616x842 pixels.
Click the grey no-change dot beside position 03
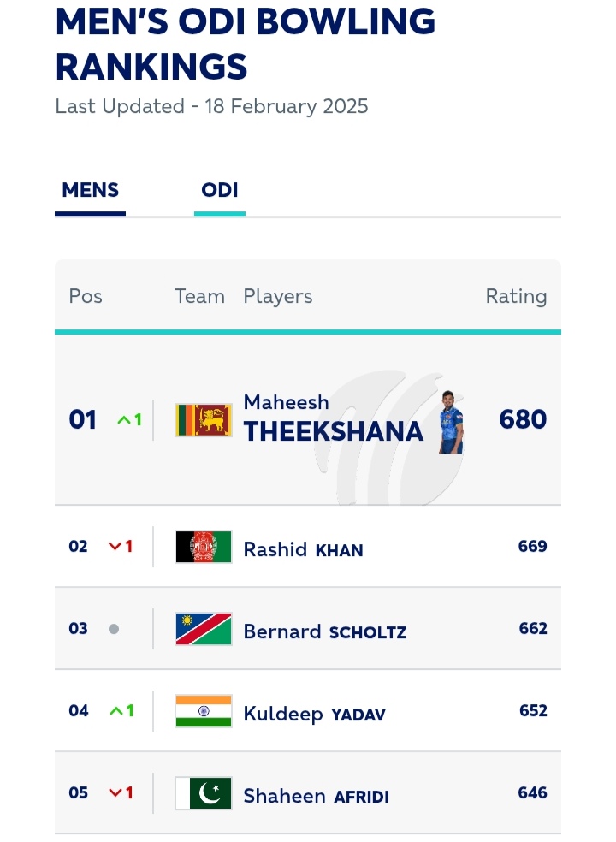pos(114,629)
